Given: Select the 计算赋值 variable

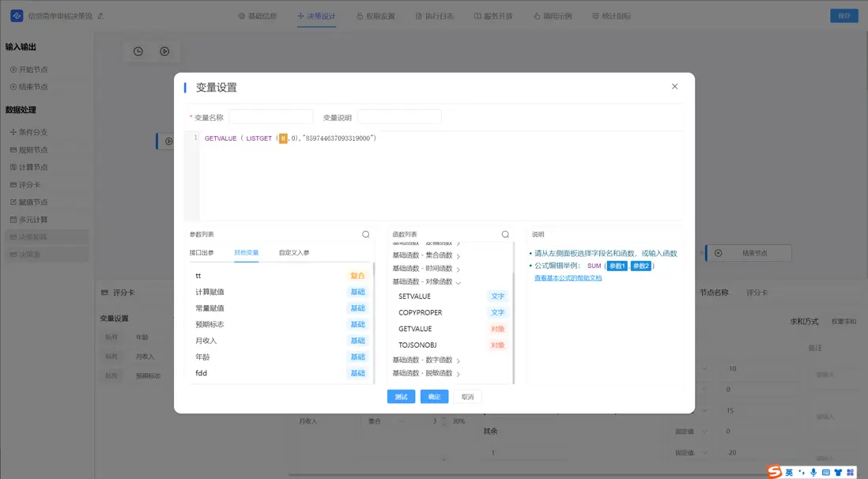Looking at the screenshot, I should pos(281,292).
